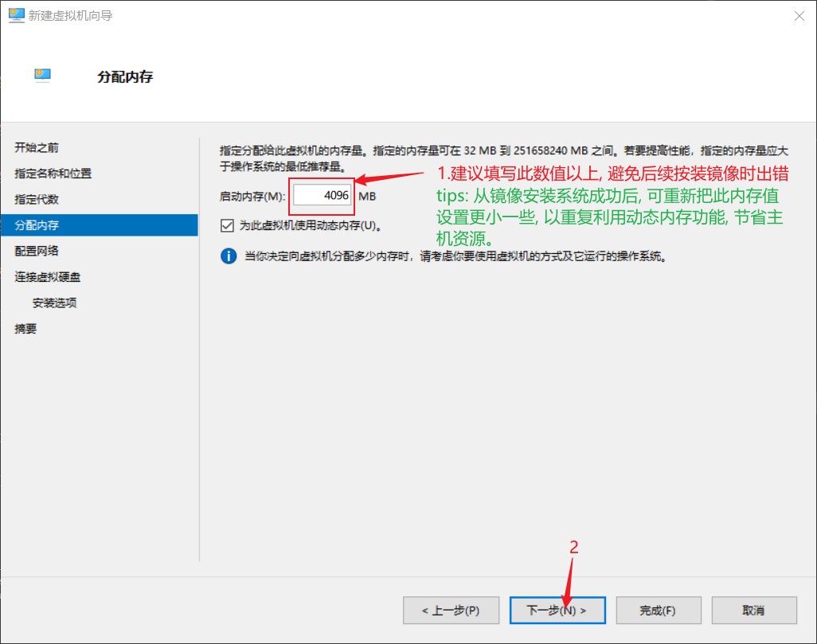Click the MB unit label
Image resolution: width=817 pixels, height=644 pixels.
click(367, 196)
